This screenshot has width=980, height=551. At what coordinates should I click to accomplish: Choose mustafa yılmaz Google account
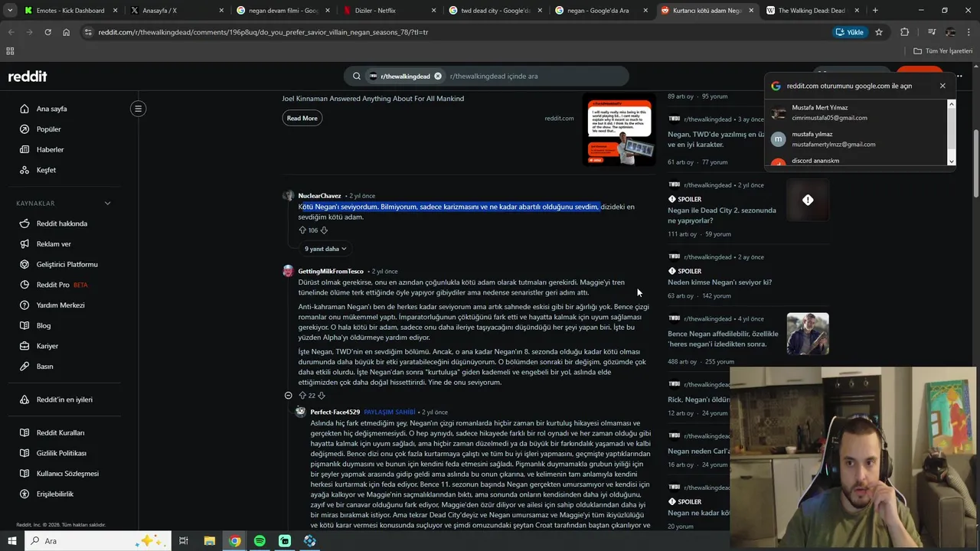pyautogui.click(x=857, y=139)
